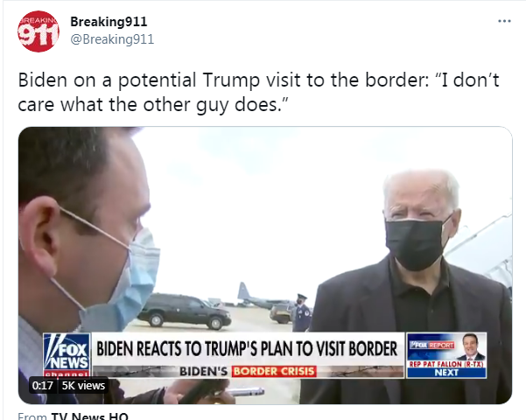Click the Fox News channel logo in video
The width and height of the screenshot is (526, 420).
[x=67, y=355]
